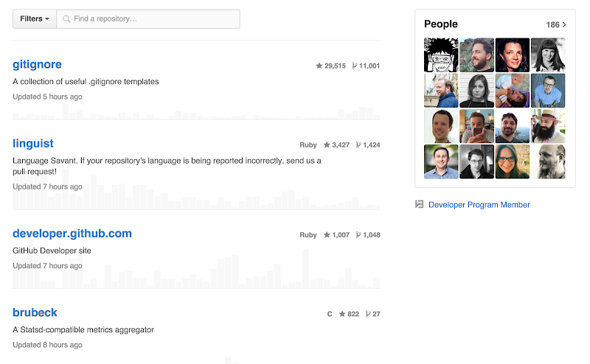Open the linguist repository
This screenshot has width=590, height=364.
pos(33,143)
